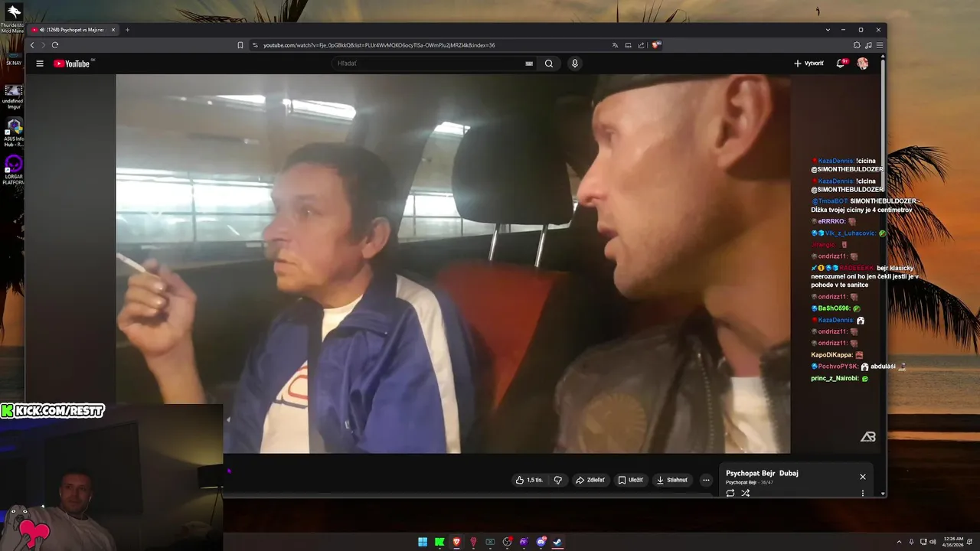Click the share page icon in address bar

[x=641, y=45]
